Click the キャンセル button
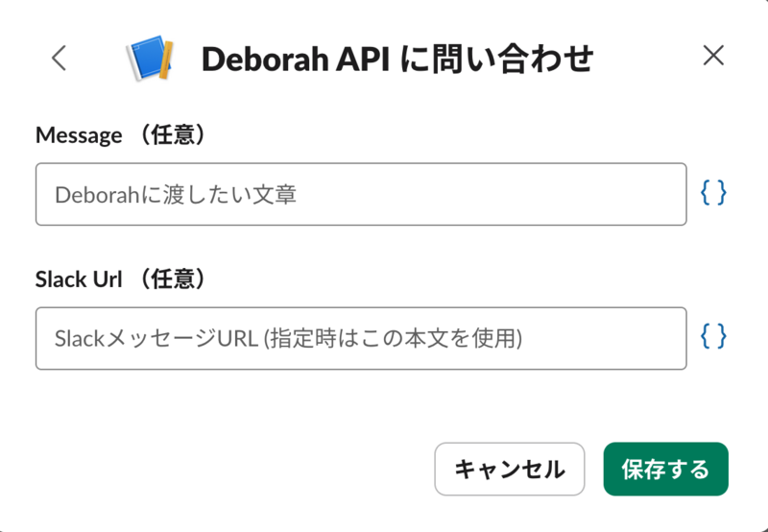The image size is (768, 532). coord(509,469)
